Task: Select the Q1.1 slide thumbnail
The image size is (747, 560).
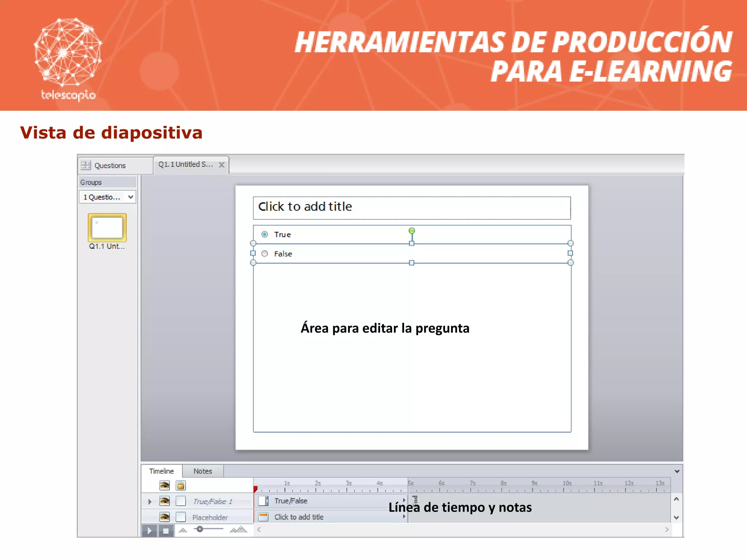Action: (107, 228)
